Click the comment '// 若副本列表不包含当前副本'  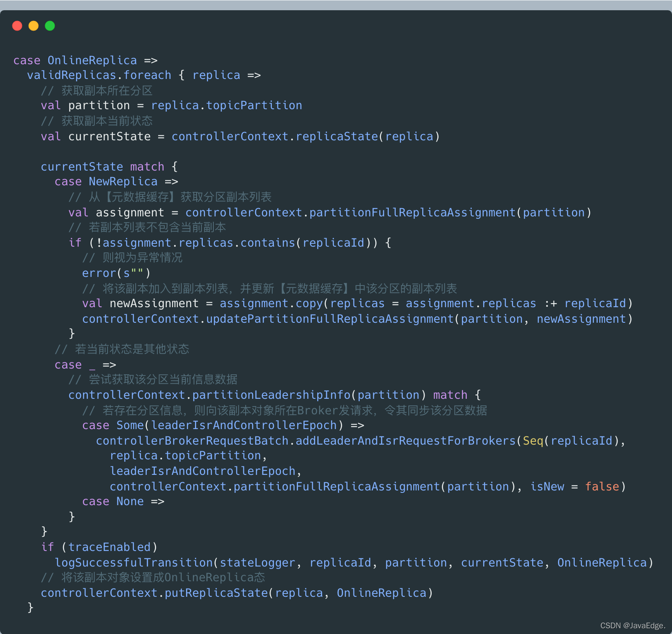pyautogui.click(x=147, y=227)
